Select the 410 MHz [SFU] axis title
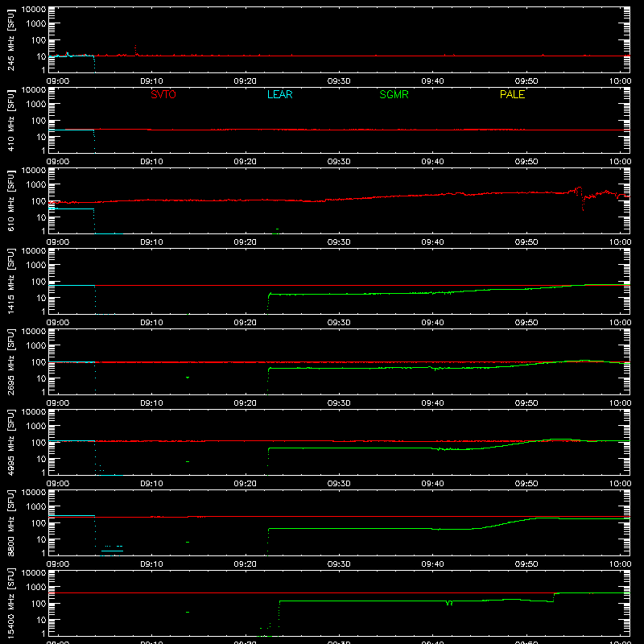Image resolution: width=644 pixels, height=644 pixels. pos(10,120)
